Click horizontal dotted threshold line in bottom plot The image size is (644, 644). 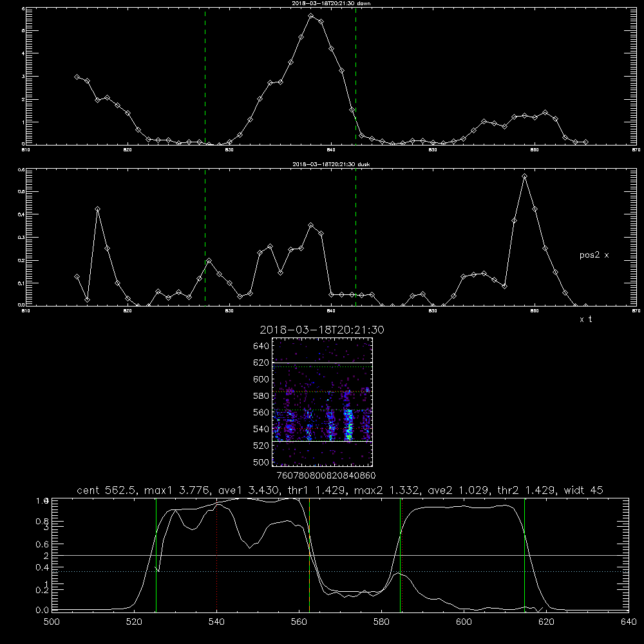click(340, 571)
